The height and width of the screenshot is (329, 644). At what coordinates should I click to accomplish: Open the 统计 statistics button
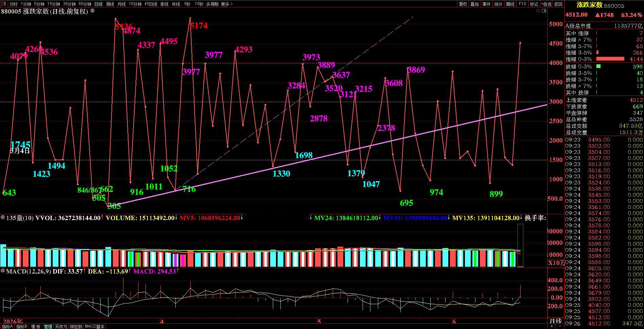(499, 4)
